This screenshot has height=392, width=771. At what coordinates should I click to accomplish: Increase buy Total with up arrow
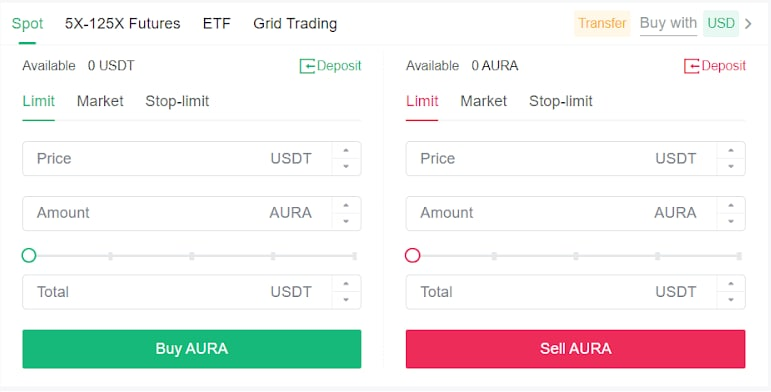(x=346, y=284)
